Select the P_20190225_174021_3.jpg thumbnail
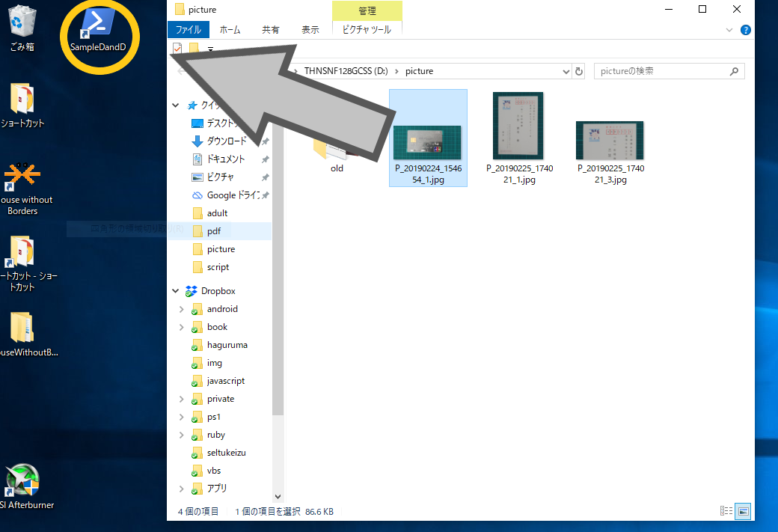This screenshot has width=778, height=532. pyautogui.click(x=610, y=152)
